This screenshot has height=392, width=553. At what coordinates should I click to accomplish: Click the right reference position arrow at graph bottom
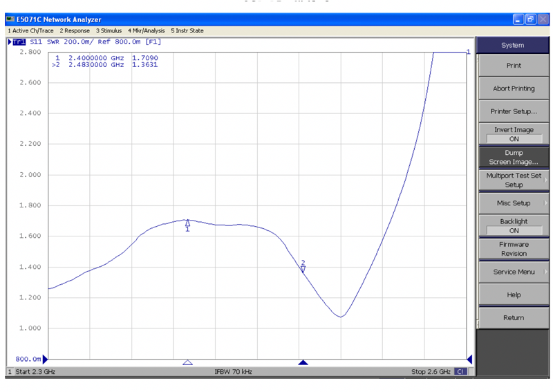469,359
